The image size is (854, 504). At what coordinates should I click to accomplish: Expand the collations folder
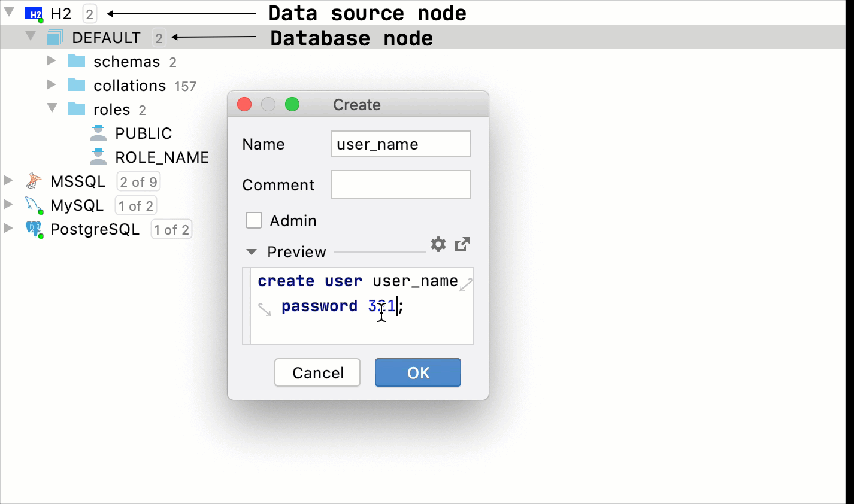tap(52, 84)
